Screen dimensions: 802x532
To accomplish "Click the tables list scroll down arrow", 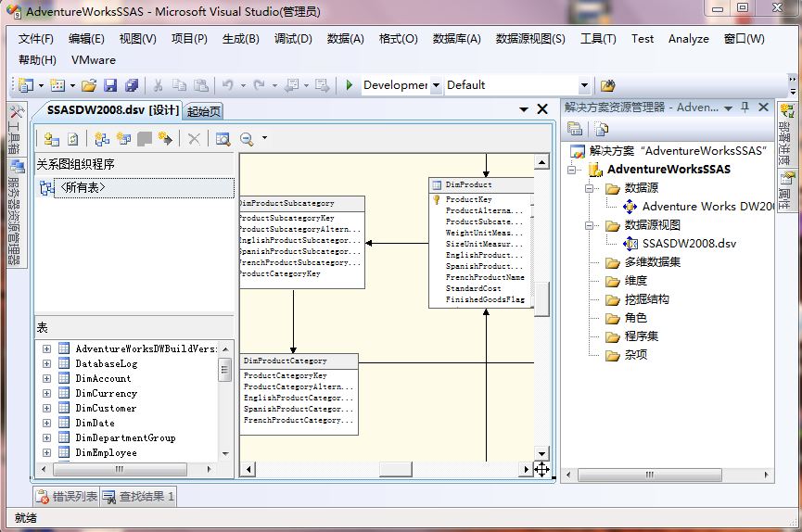I will tap(225, 454).
